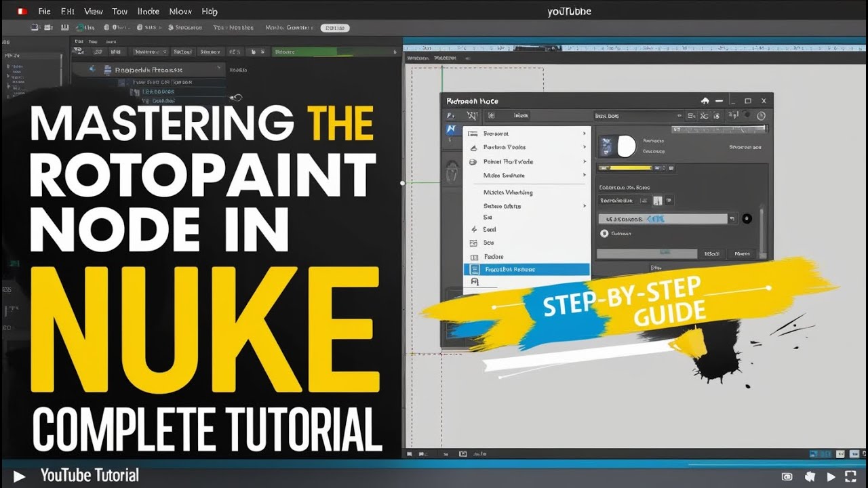The height and width of the screenshot is (488, 868).
Task: Click the black circle swatch in dialog
Action: 747,218
